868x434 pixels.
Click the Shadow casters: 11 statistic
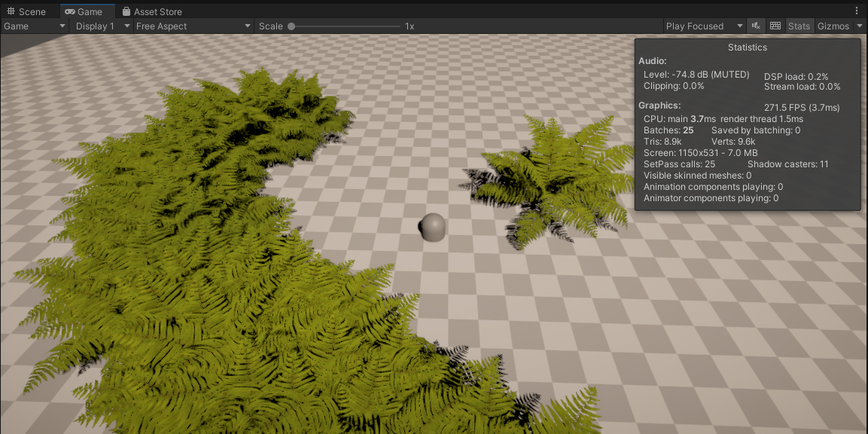click(x=787, y=164)
